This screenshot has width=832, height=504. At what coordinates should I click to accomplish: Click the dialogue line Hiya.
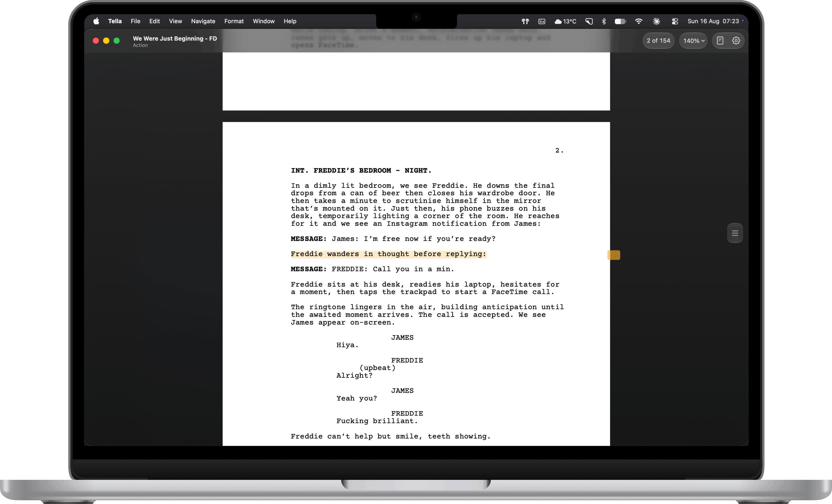[x=347, y=345]
